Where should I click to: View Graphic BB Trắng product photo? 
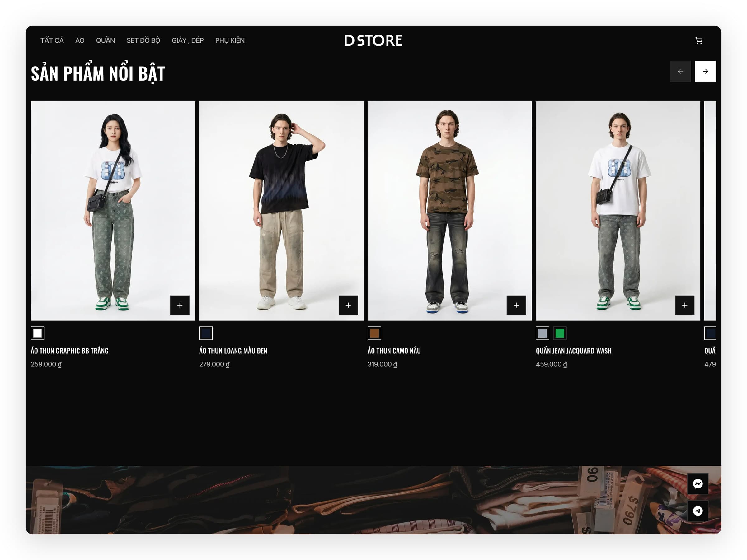pyautogui.click(x=113, y=211)
